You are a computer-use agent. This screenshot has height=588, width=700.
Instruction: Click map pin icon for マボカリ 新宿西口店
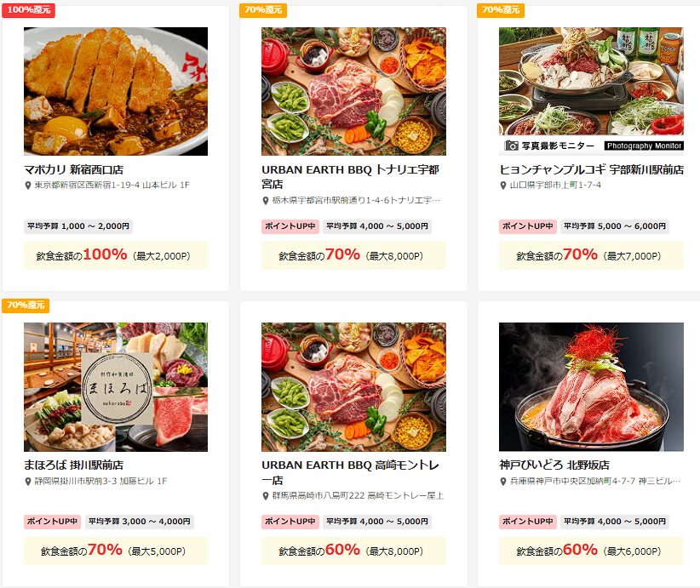coord(28,186)
